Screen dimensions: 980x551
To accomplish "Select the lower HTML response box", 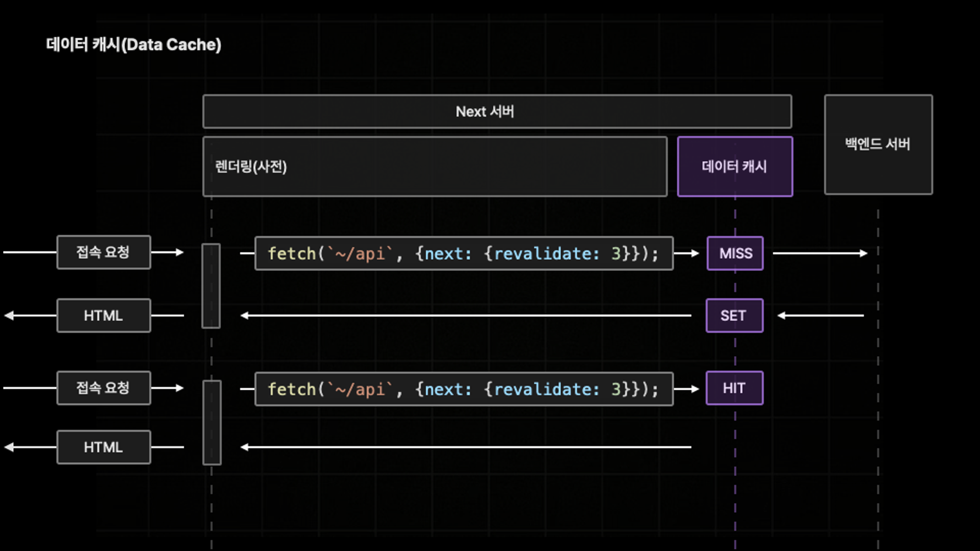I will pos(103,447).
